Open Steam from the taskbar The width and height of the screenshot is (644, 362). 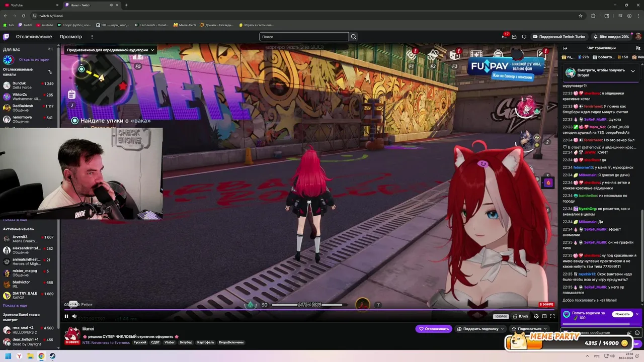coord(52,356)
